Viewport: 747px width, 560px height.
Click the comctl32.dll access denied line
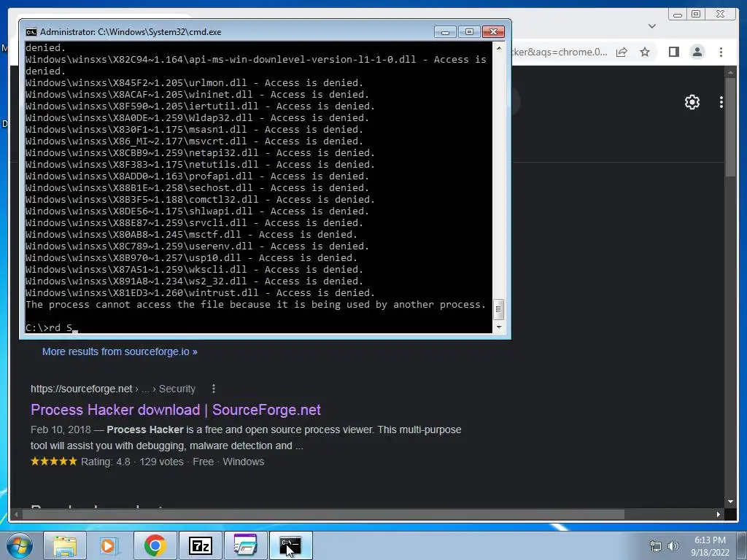point(200,200)
